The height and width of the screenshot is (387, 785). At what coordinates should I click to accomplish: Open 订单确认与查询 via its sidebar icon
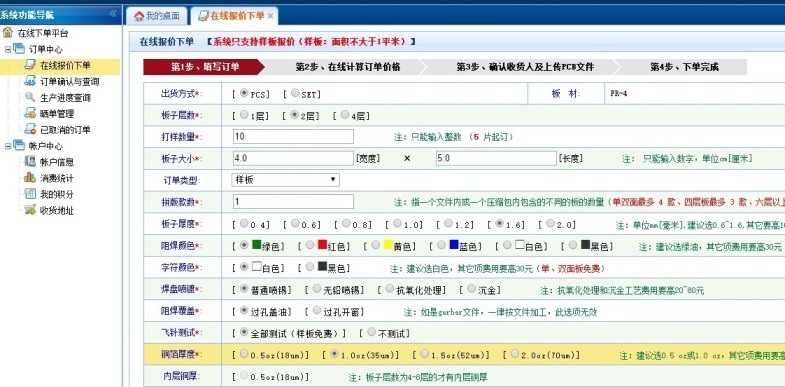[x=30, y=81]
